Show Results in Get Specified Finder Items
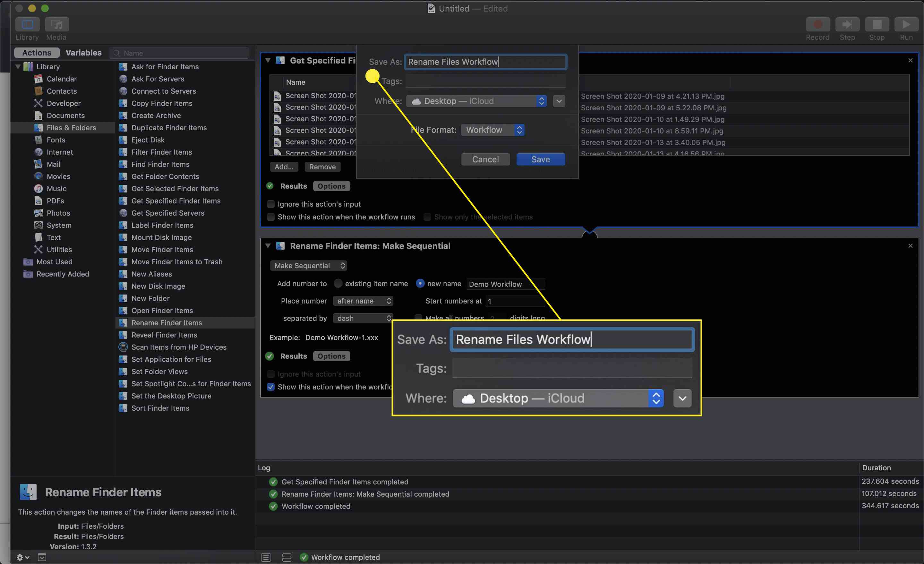This screenshot has width=924, height=564. (293, 186)
